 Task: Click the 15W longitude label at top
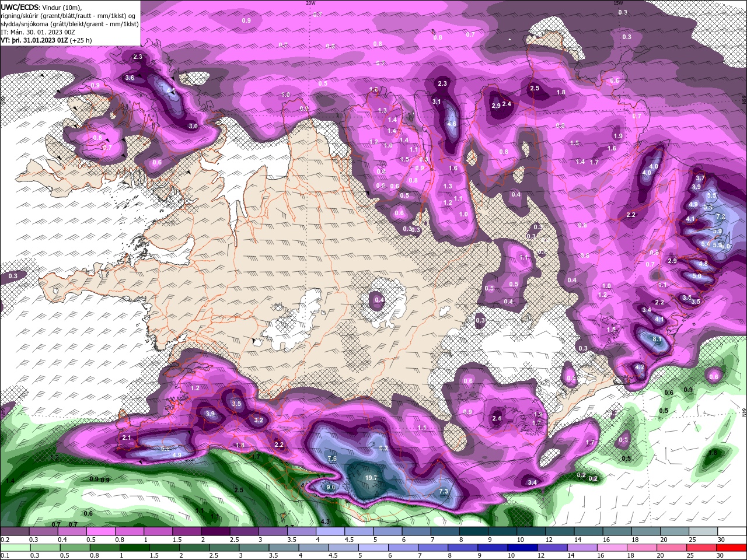[618, 3]
